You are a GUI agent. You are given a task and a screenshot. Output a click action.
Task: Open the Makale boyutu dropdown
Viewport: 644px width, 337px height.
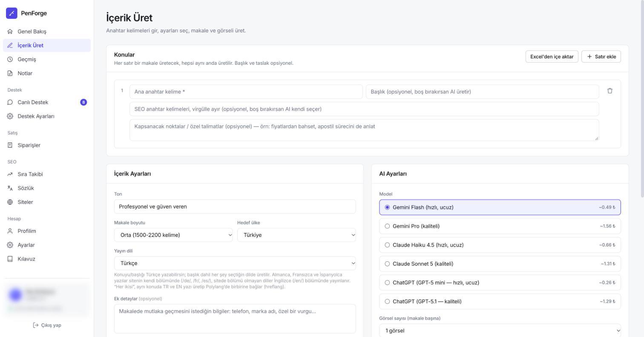pyautogui.click(x=173, y=235)
